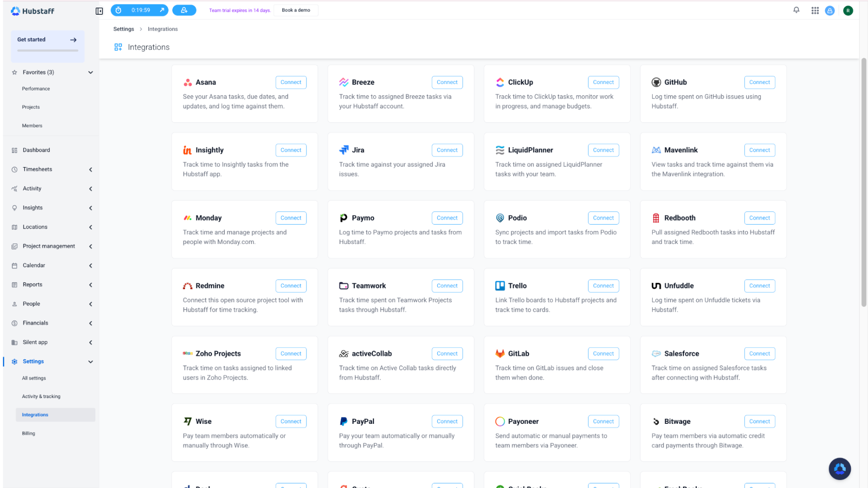Connect the PayPal integration
Viewport: 868px width, 488px height.
point(447,422)
